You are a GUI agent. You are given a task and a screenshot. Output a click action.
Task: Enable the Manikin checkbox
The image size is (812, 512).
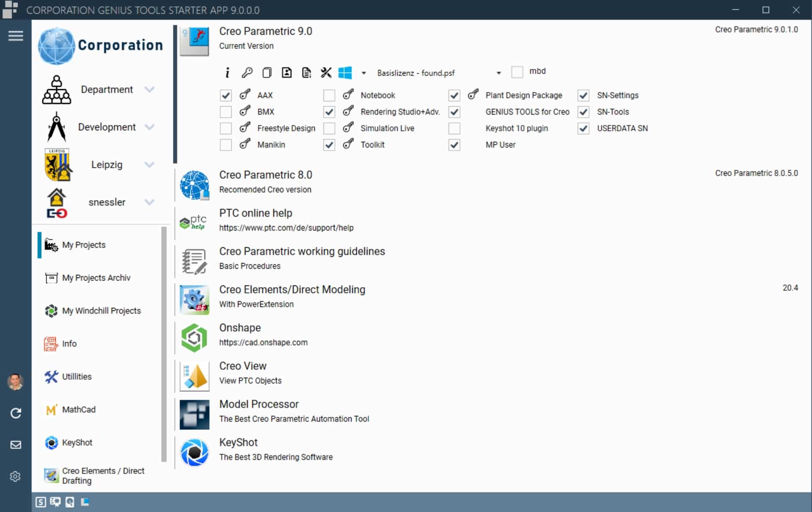pyautogui.click(x=226, y=145)
